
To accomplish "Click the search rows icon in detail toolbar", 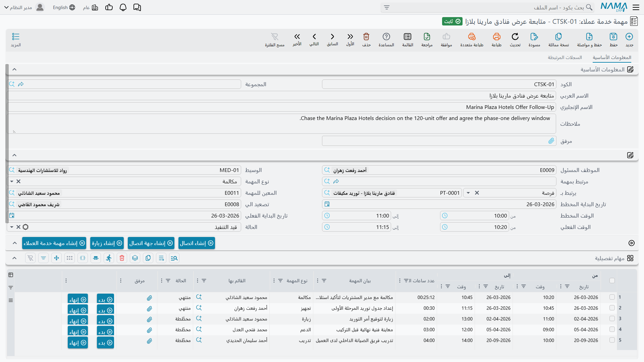I will pyautogui.click(x=174, y=258).
